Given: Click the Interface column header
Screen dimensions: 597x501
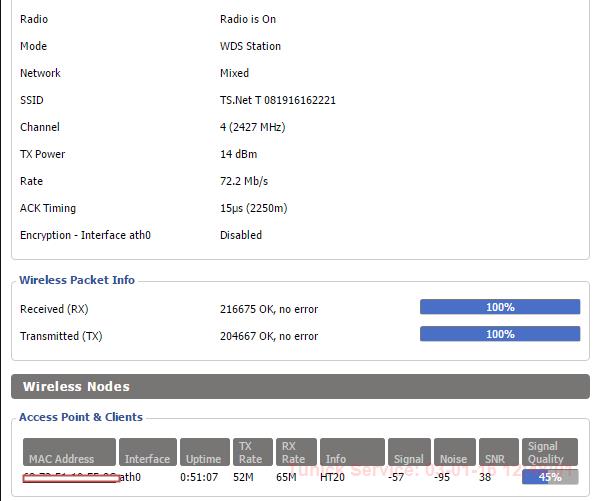Looking at the screenshot, I should pos(148,452).
